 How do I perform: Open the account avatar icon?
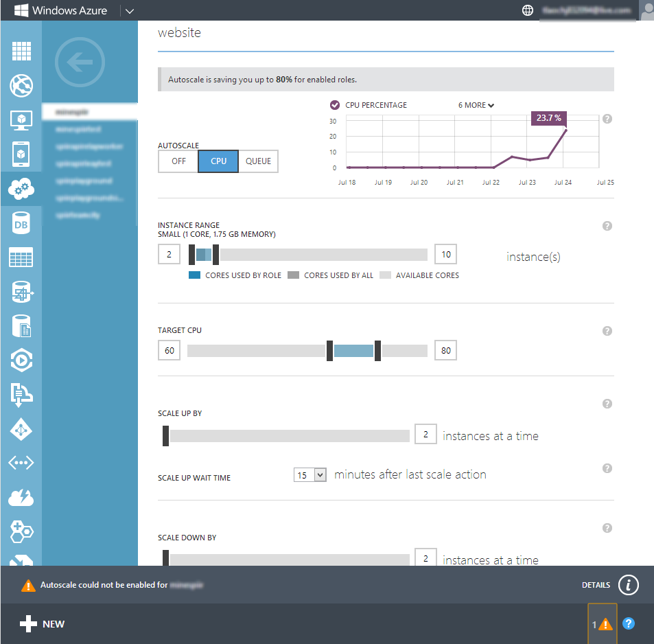[x=647, y=10]
